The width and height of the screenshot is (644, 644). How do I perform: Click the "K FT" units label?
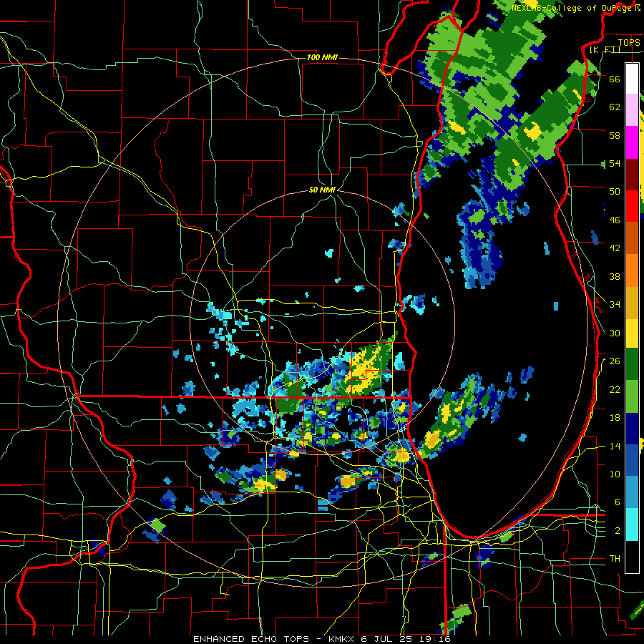click(605, 50)
